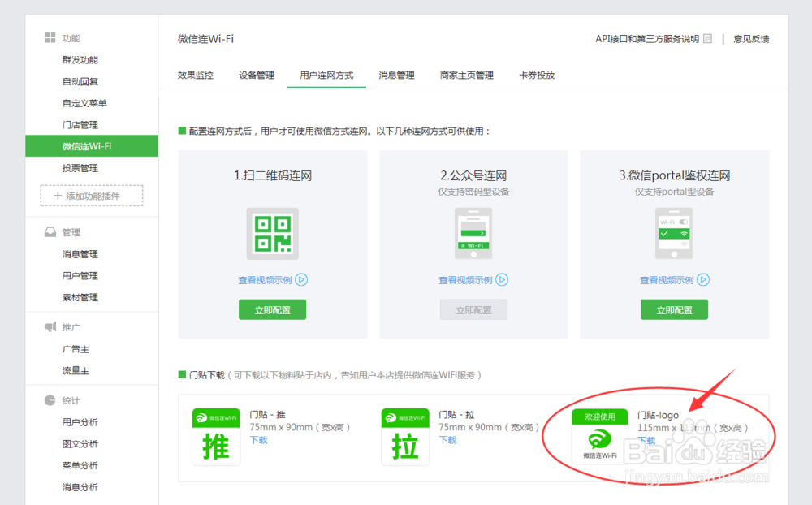Click the phone icon under 公众号连网
The image size is (812, 505).
tap(473, 234)
